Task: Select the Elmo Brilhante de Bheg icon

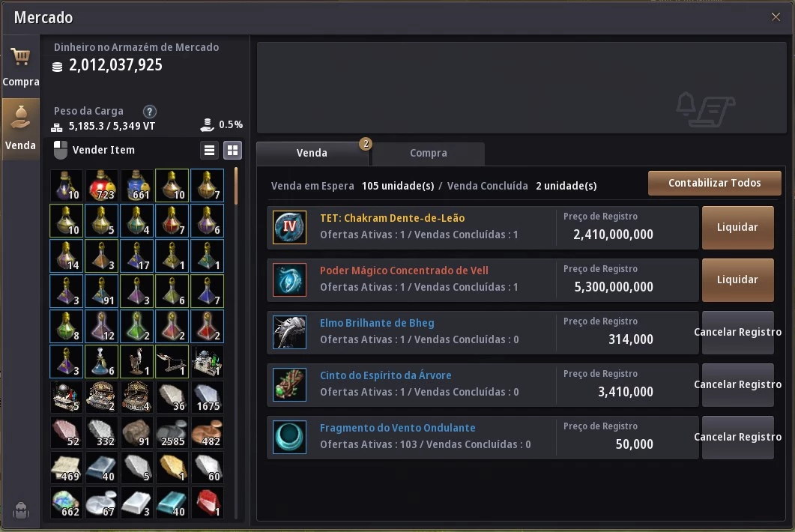Action: [x=289, y=332]
